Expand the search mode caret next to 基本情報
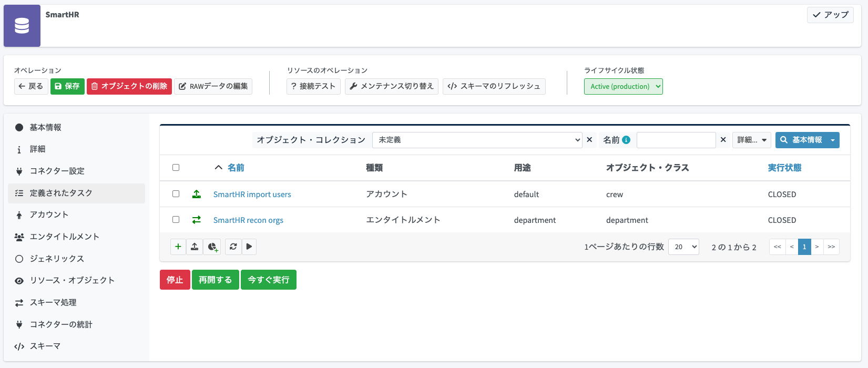This screenshot has height=368, width=868. tap(833, 140)
